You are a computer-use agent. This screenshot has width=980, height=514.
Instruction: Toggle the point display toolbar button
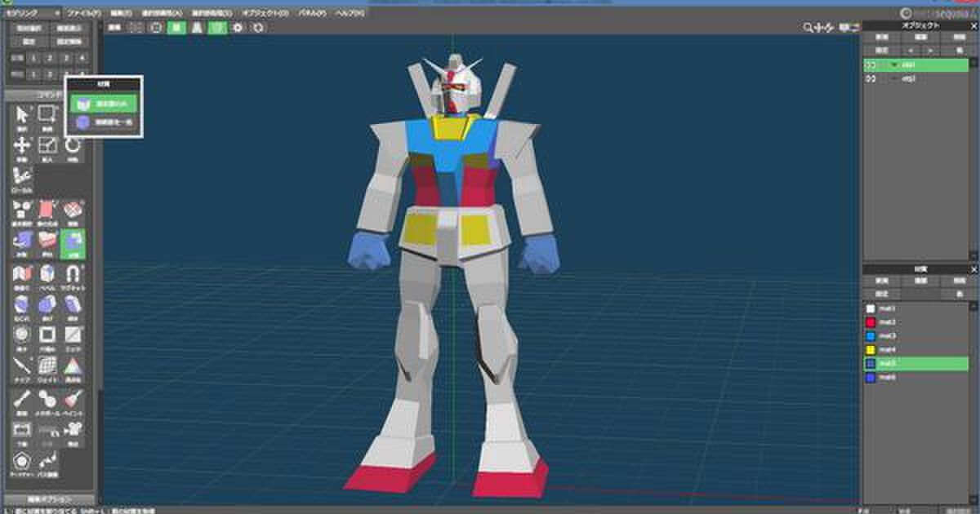(136, 27)
